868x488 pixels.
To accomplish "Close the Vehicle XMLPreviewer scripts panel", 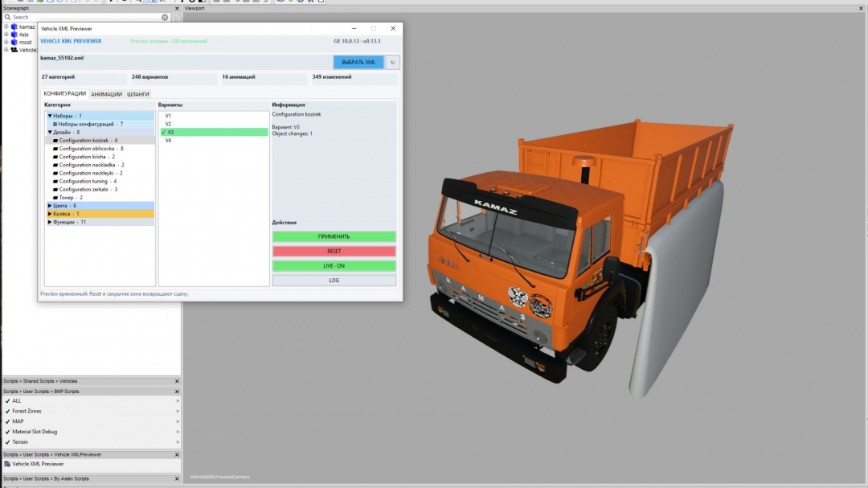I will click(x=177, y=455).
